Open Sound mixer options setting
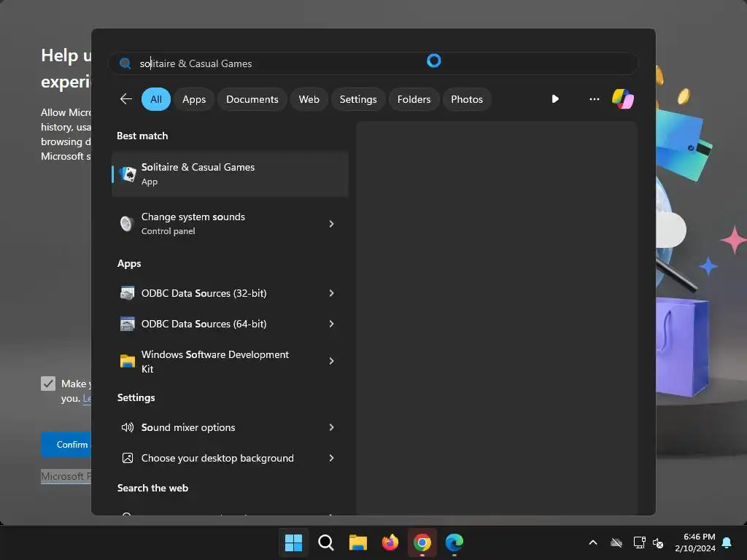 click(x=230, y=427)
